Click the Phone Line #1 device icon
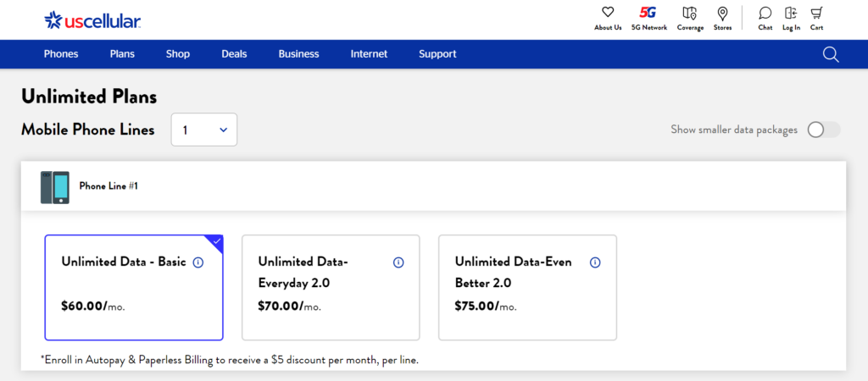 tap(55, 187)
